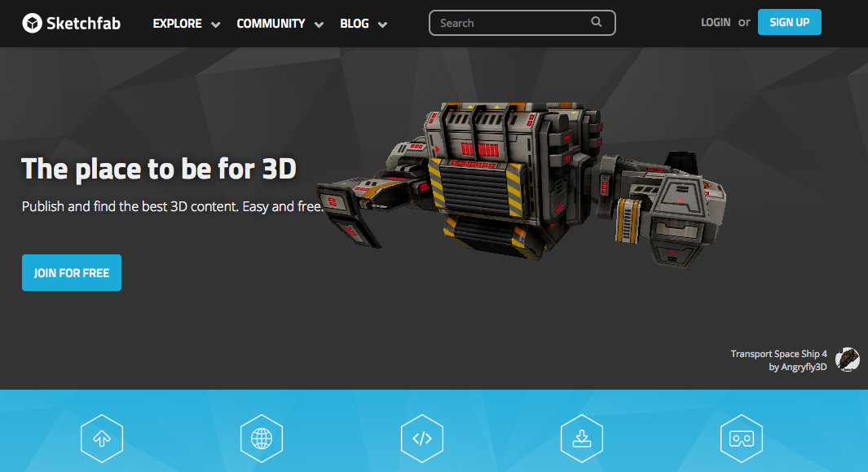868x472 pixels.
Task: Click the globe hexagon icon
Action: pyautogui.click(x=262, y=439)
